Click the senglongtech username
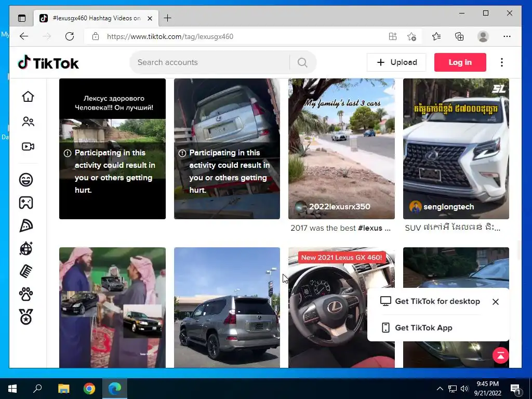Screen dimensions: 532x399 pos(448,207)
